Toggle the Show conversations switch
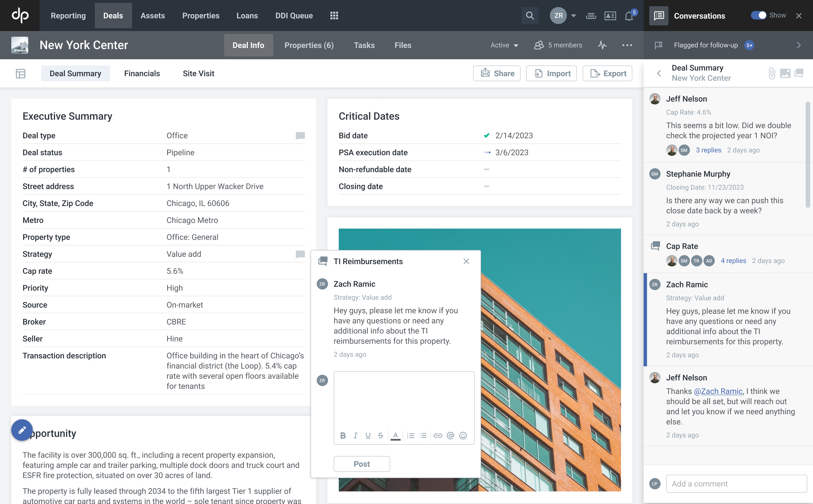 (x=758, y=15)
